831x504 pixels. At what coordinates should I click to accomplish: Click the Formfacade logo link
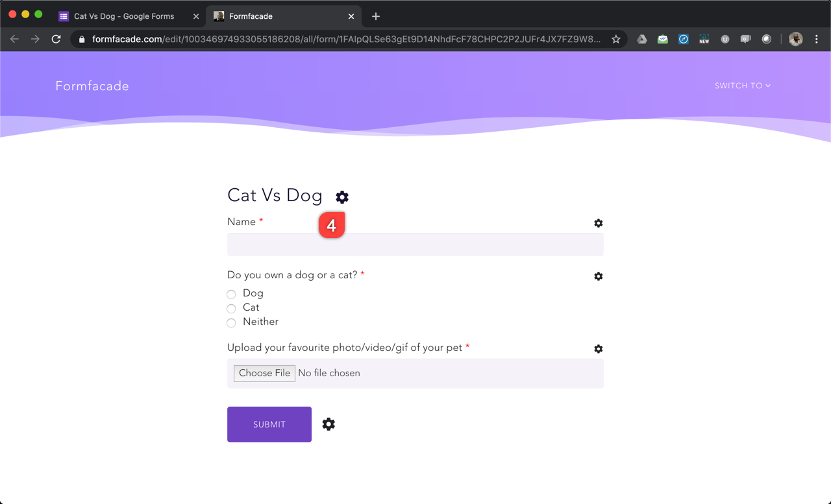click(92, 86)
